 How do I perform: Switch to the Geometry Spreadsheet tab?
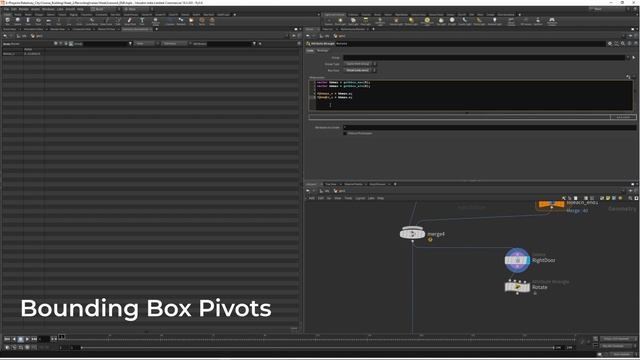136,29
